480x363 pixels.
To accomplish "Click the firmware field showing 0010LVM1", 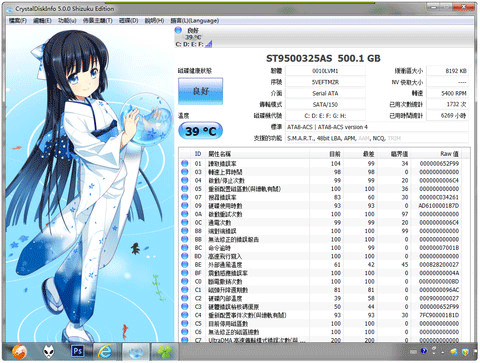I will coord(325,71).
